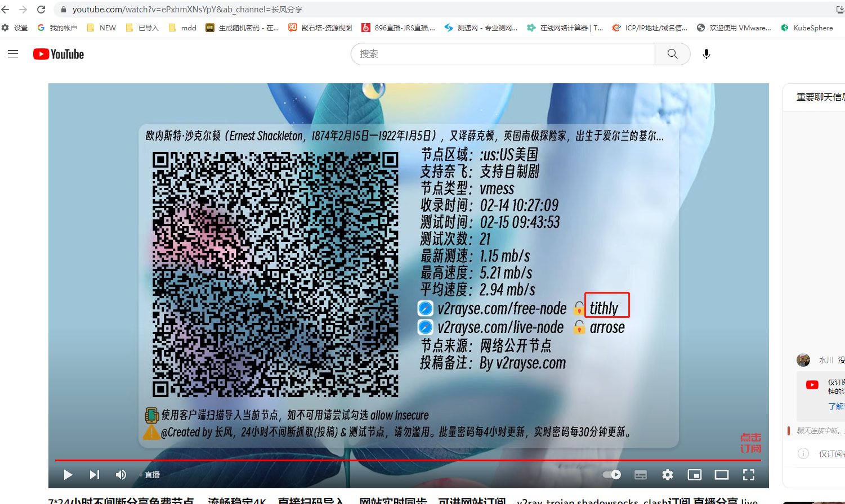Enable miniplayer mode
This screenshot has height=504, width=845.
click(695, 475)
